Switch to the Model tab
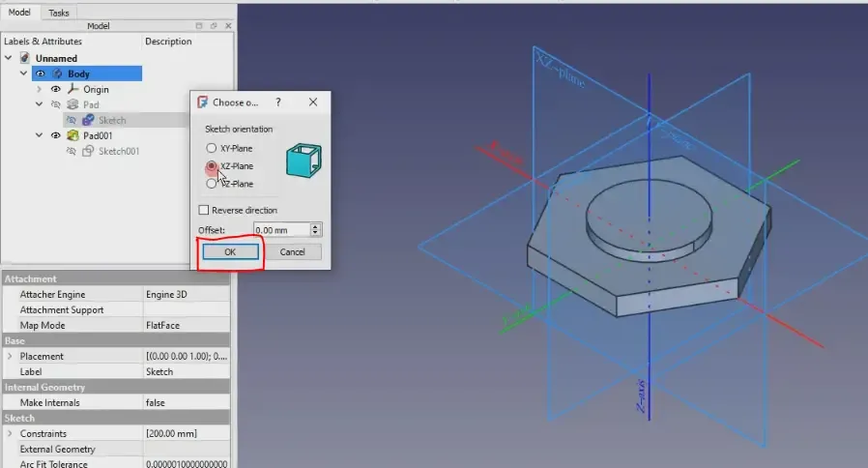The width and height of the screenshot is (868, 468). [19, 13]
